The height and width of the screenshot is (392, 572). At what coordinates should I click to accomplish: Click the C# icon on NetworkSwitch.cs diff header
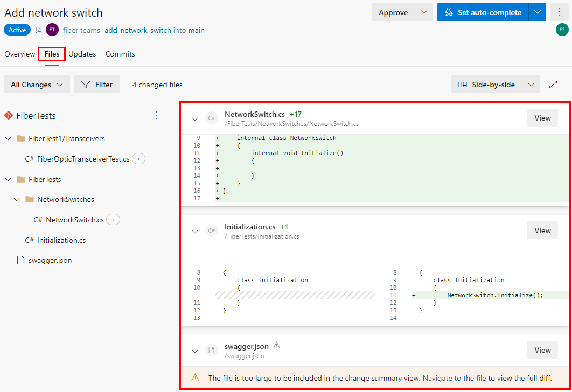point(211,117)
